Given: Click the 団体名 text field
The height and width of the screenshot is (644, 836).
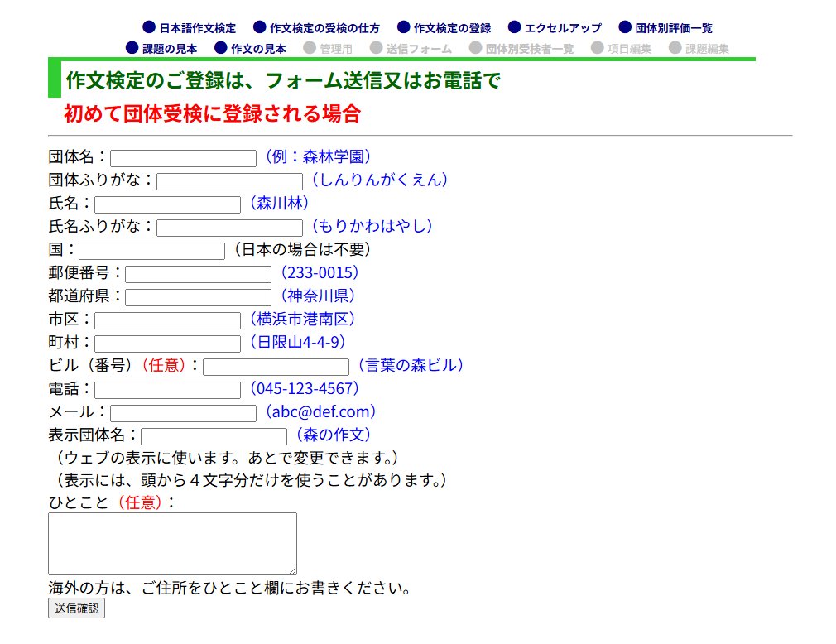Looking at the screenshot, I should tap(183, 158).
